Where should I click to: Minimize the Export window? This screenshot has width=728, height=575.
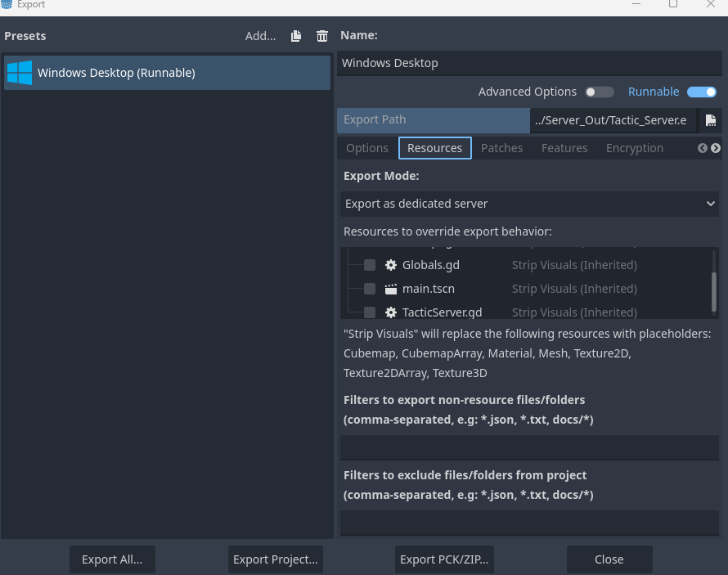coord(636,4)
